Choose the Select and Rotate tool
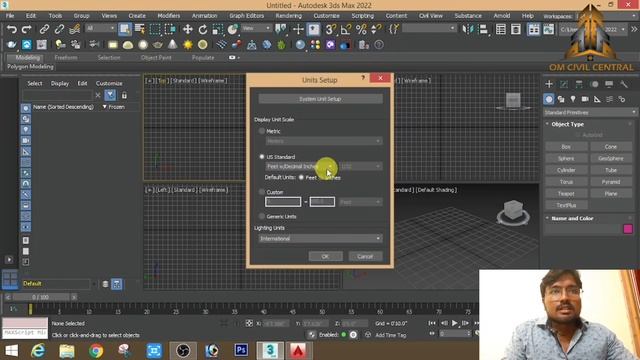This screenshot has height=360, width=640. pos(203,29)
